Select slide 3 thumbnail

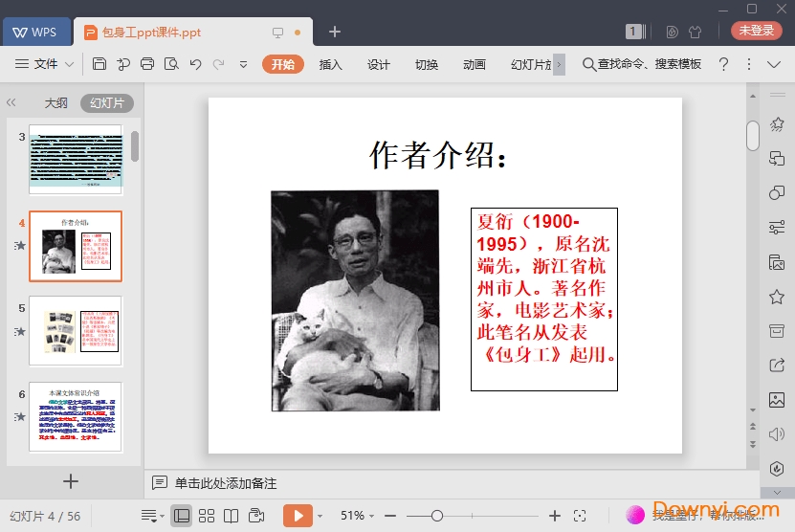(76, 159)
